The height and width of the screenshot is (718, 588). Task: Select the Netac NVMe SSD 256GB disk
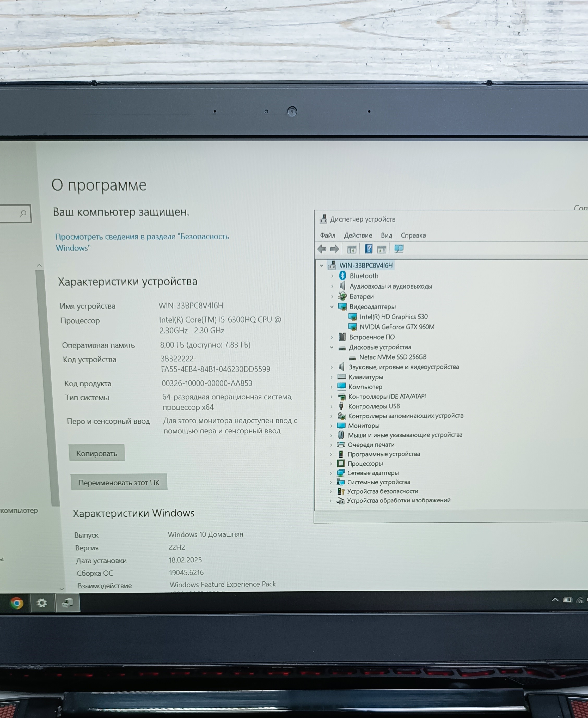(393, 357)
